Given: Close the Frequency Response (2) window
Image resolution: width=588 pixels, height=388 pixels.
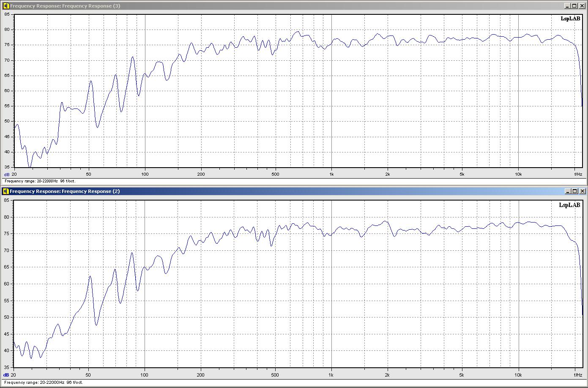Looking at the screenshot, I should tap(582, 191).
